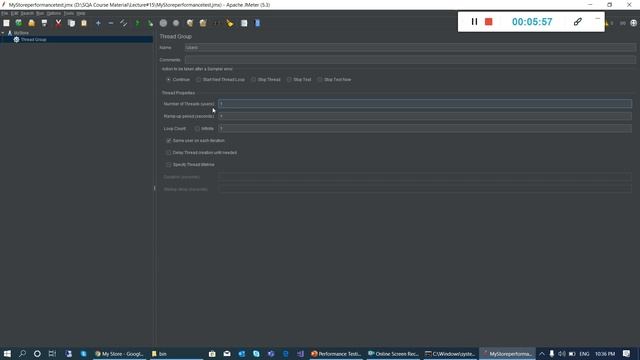Open the Function Helper dialog icon
This screenshot has height=360, width=640.
point(244,23)
